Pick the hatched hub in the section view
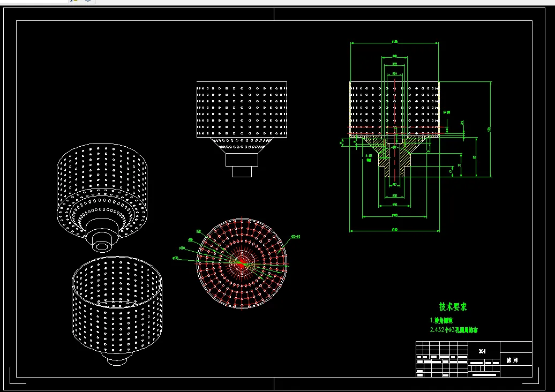This screenshot has height=392, width=555. [394, 156]
